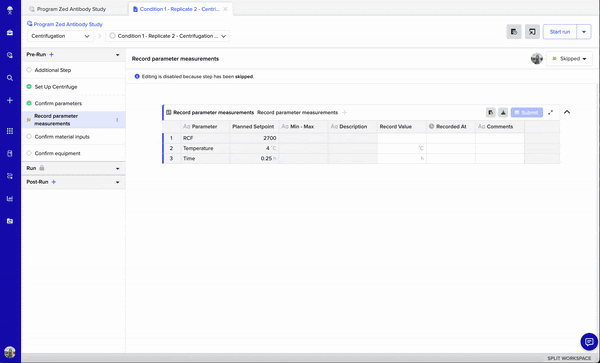Image resolution: width=600 pixels, height=363 pixels.
Task: Open the magnifier search icon in sidebar
Action: click(10, 78)
